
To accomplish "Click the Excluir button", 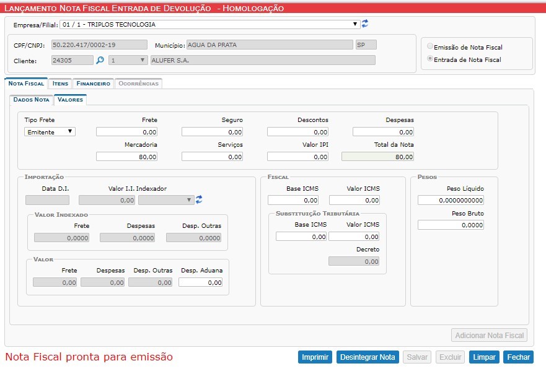I will tap(450, 357).
